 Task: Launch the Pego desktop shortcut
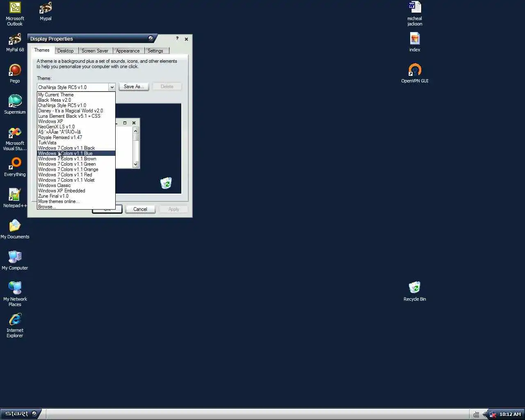pyautogui.click(x=15, y=74)
